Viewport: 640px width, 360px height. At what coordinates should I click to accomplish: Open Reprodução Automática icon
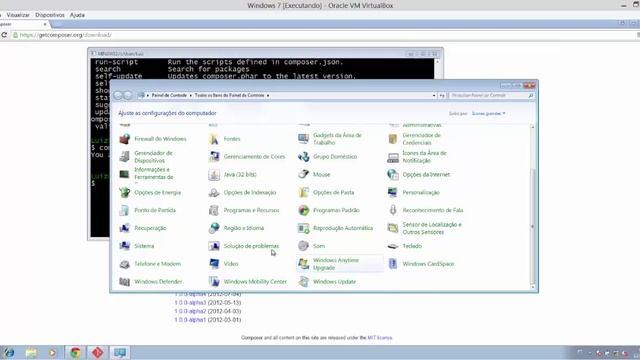click(x=303, y=228)
